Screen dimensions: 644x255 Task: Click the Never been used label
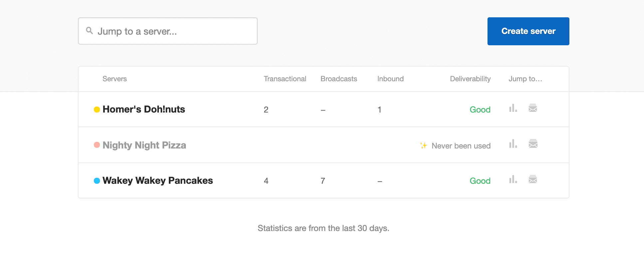pos(461,145)
